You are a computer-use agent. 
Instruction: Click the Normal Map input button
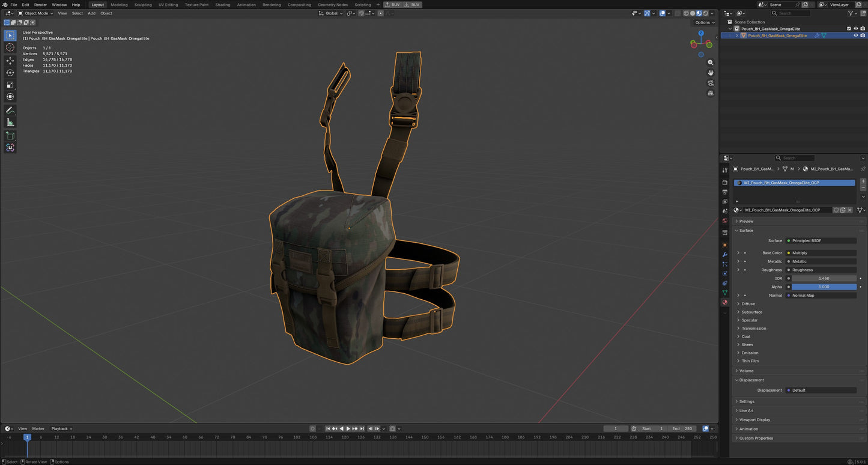coord(821,295)
